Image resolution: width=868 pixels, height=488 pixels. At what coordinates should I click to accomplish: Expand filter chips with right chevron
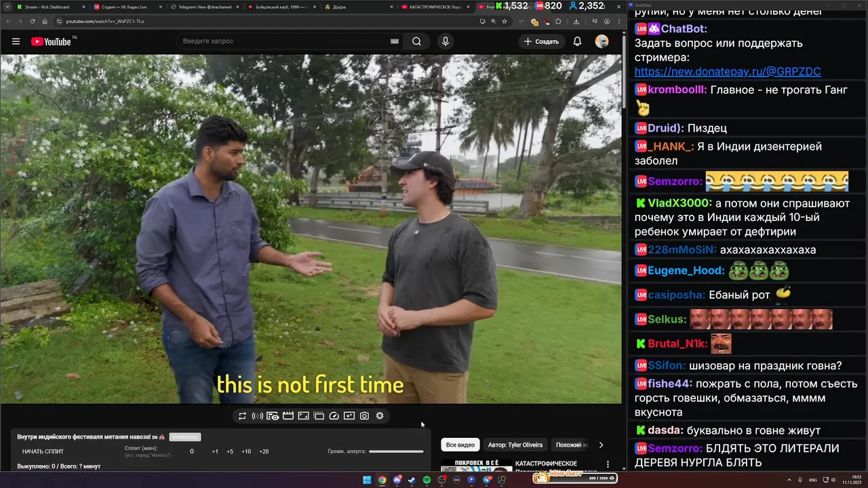tap(600, 445)
